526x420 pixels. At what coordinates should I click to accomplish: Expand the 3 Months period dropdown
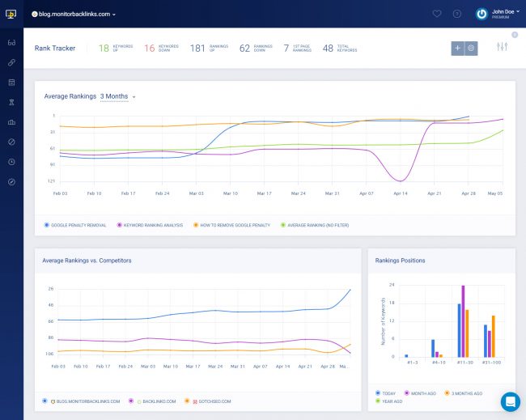pos(117,96)
